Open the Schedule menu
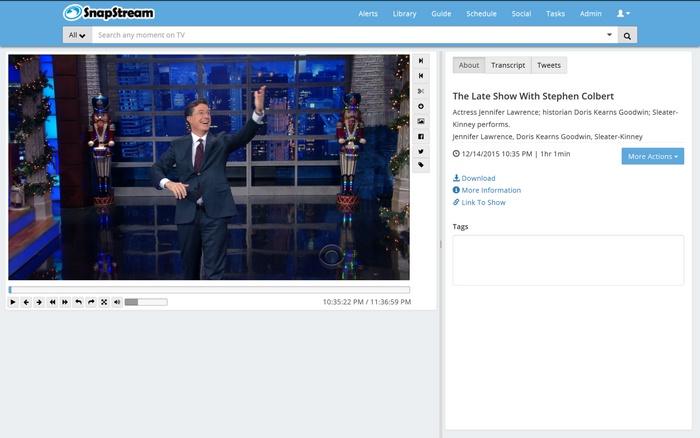This screenshot has width=700, height=438. (481, 14)
